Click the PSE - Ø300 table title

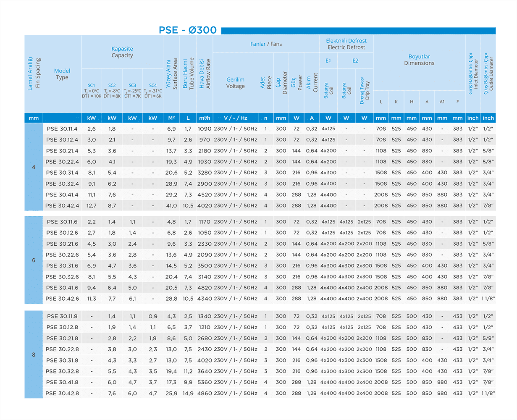coord(187,30)
